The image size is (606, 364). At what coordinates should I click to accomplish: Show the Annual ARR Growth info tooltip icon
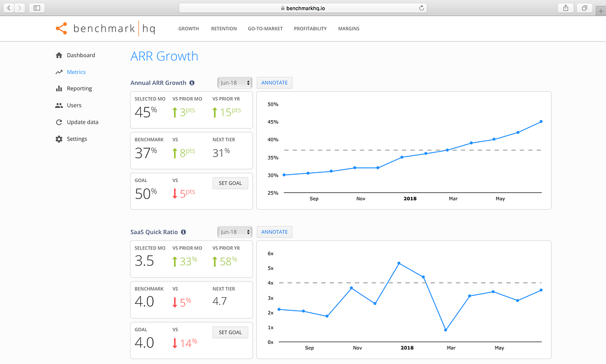pos(191,83)
